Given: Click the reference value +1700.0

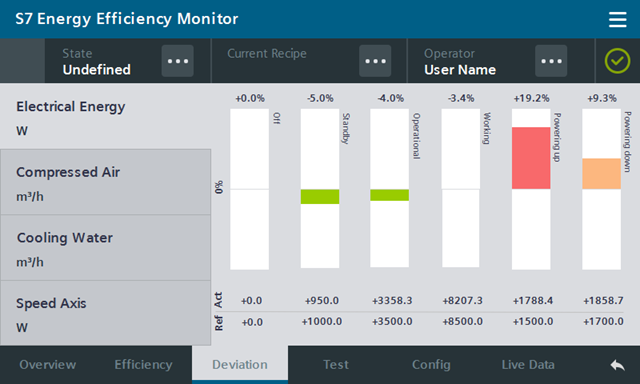Looking at the screenshot, I should click(x=603, y=322).
